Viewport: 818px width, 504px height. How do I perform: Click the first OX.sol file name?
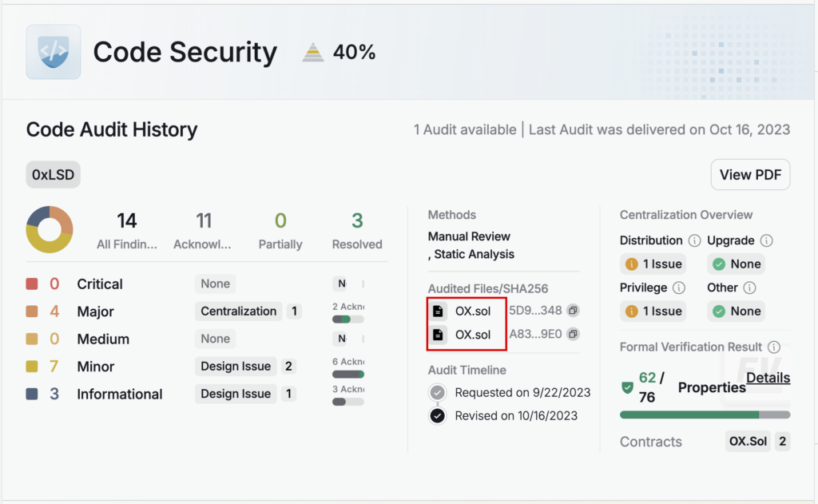(473, 311)
